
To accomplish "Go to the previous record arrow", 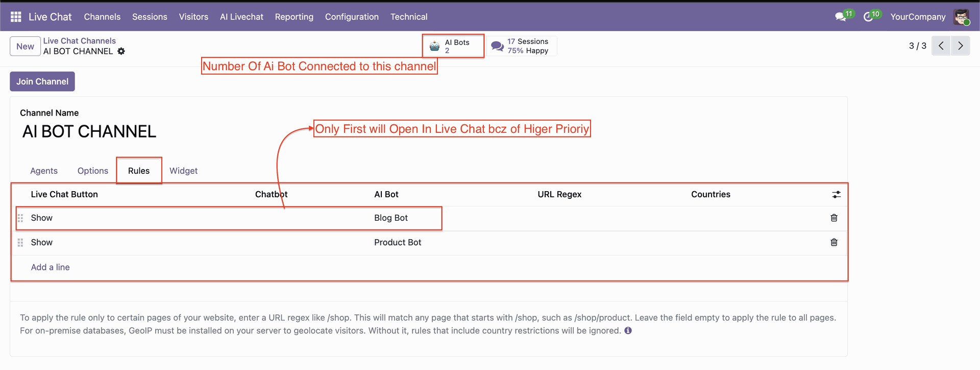I will [x=941, y=46].
